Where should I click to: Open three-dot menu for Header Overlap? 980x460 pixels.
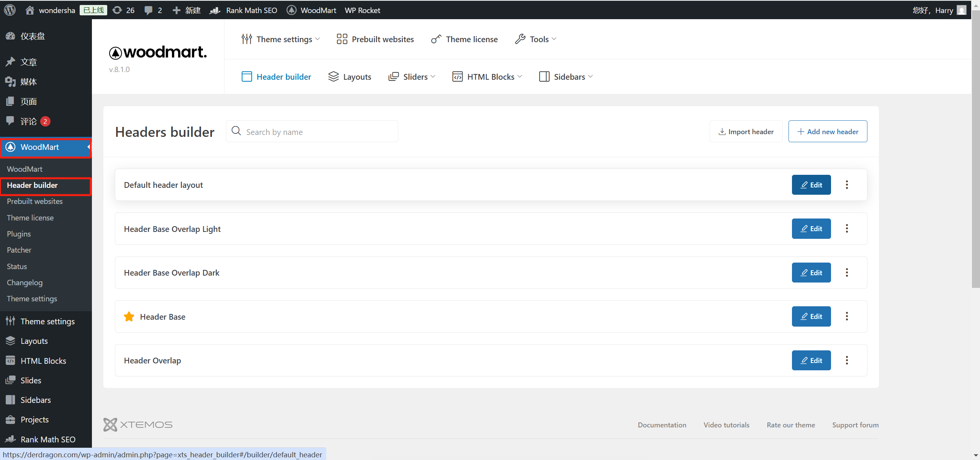point(847,360)
